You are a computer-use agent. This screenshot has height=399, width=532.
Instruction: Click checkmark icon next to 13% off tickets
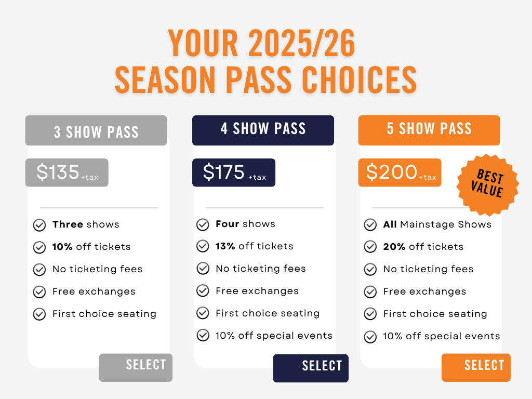tap(203, 246)
